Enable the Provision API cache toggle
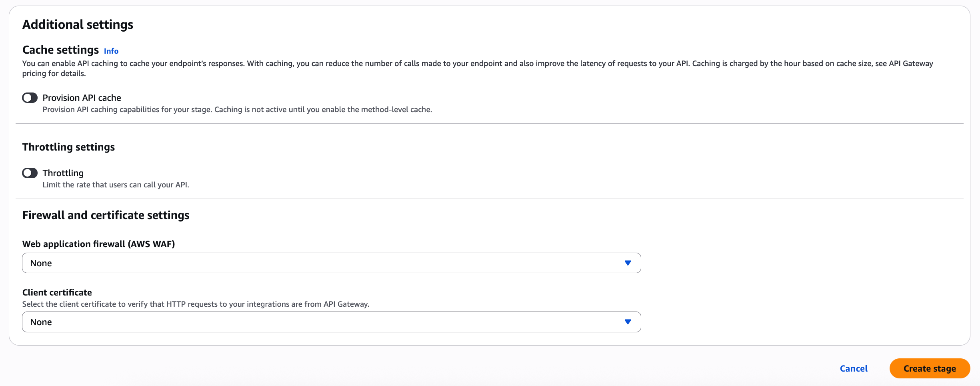Image resolution: width=980 pixels, height=386 pixels. tap(30, 98)
